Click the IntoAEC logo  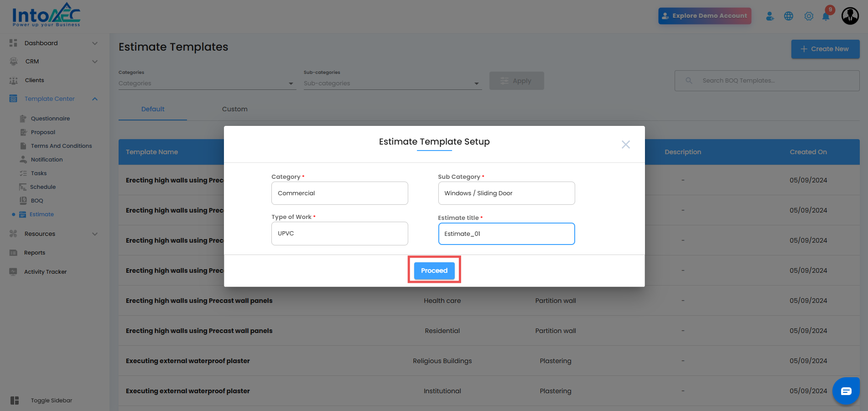point(46,15)
